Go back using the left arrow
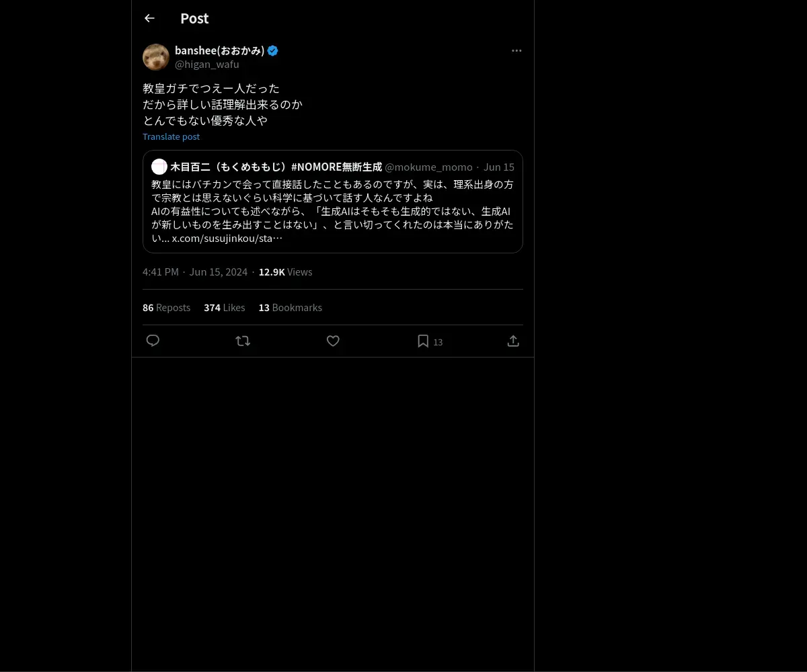 click(x=149, y=18)
